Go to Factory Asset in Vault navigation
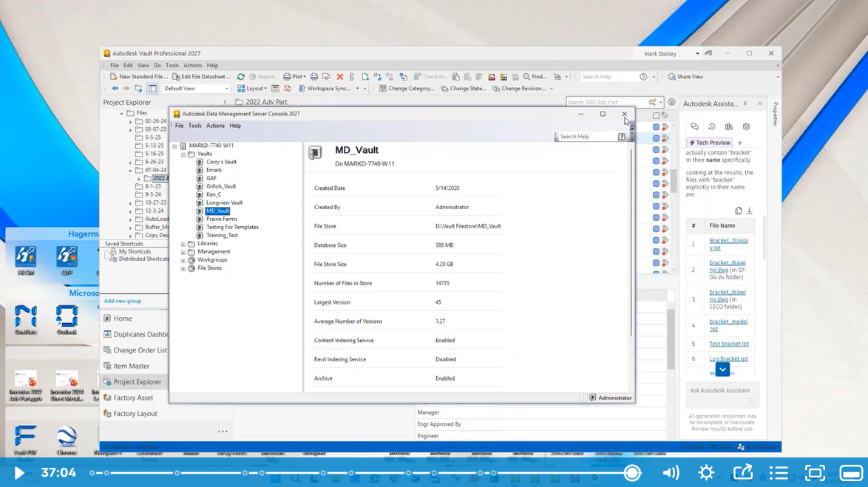Screen dimensions: 868x487 (133, 398)
